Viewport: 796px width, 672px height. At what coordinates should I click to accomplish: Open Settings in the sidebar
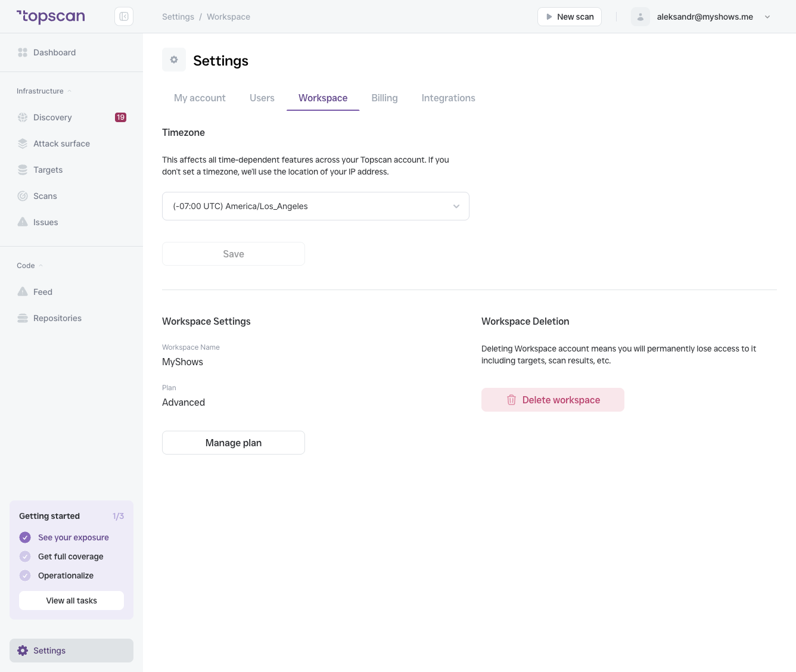(71, 651)
